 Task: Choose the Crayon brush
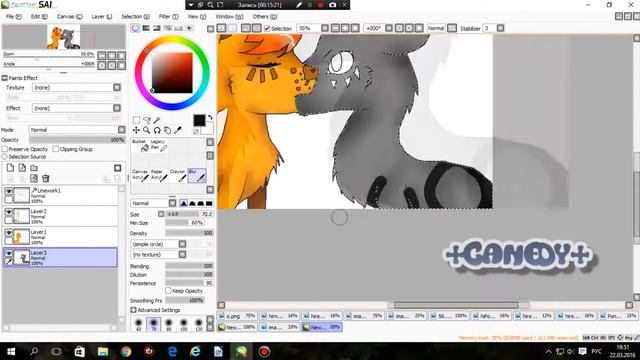pos(178,175)
